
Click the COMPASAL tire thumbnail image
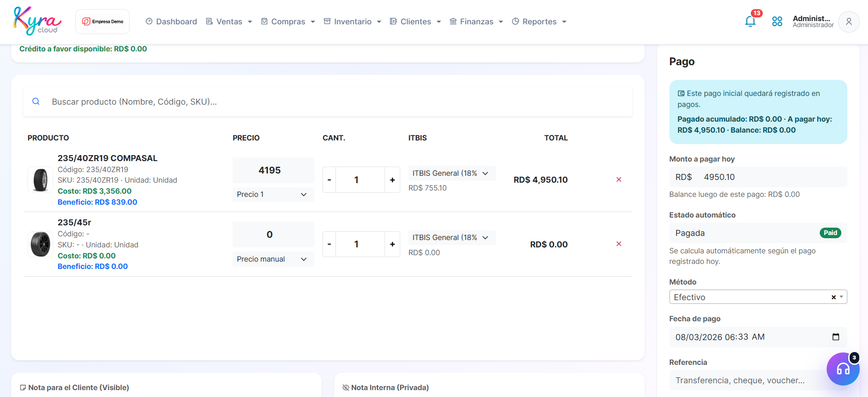pos(40,180)
